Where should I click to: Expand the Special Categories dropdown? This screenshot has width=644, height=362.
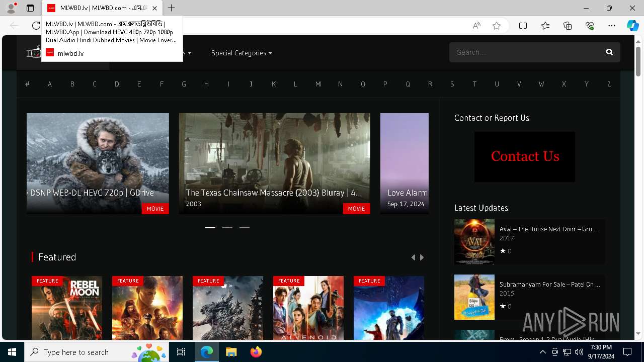click(242, 53)
